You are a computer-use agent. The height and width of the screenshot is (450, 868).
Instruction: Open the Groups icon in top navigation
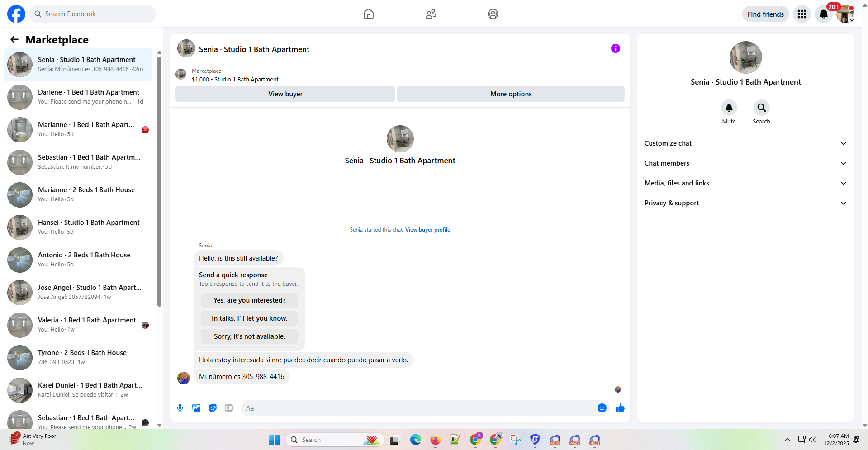493,14
